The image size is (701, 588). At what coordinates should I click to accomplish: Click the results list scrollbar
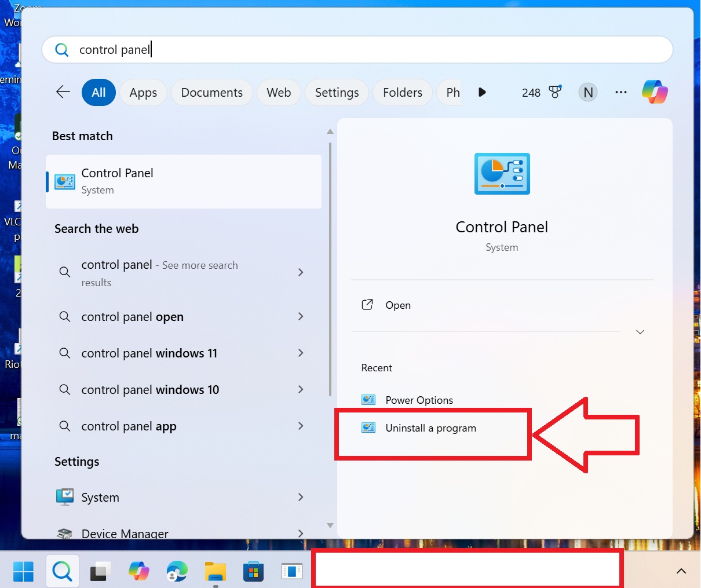tap(330, 269)
